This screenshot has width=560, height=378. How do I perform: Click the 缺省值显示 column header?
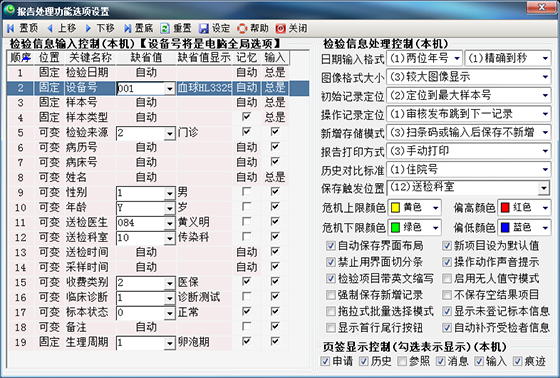point(204,58)
